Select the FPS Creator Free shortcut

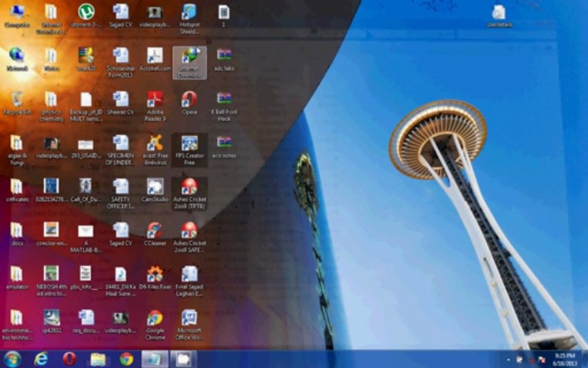pyautogui.click(x=189, y=150)
